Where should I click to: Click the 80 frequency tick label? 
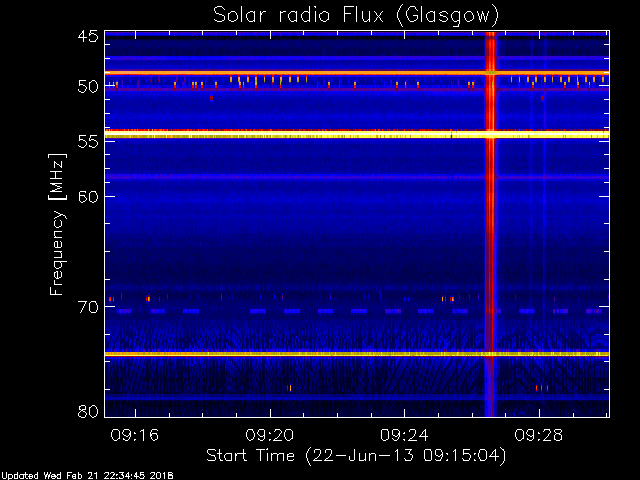pyautogui.click(x=88, y=411)
